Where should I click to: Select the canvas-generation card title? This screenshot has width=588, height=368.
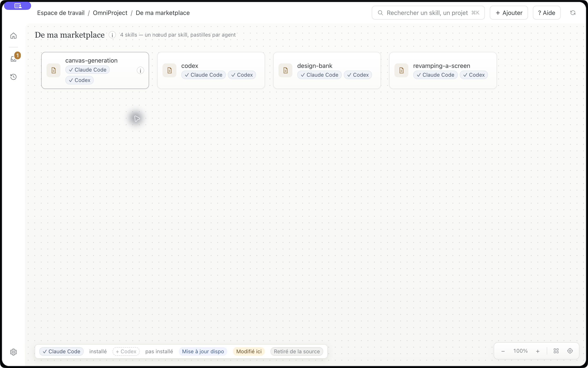pos(91,60)
